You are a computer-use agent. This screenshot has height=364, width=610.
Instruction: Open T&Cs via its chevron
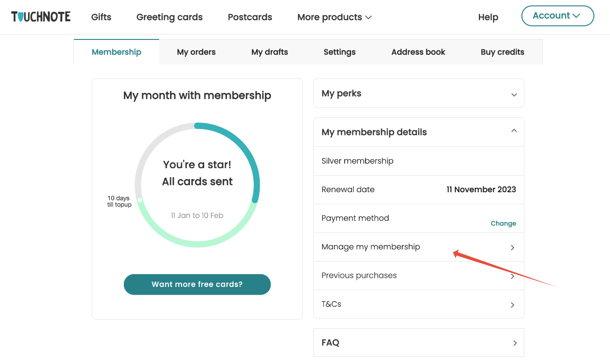(x=512, y=305)
